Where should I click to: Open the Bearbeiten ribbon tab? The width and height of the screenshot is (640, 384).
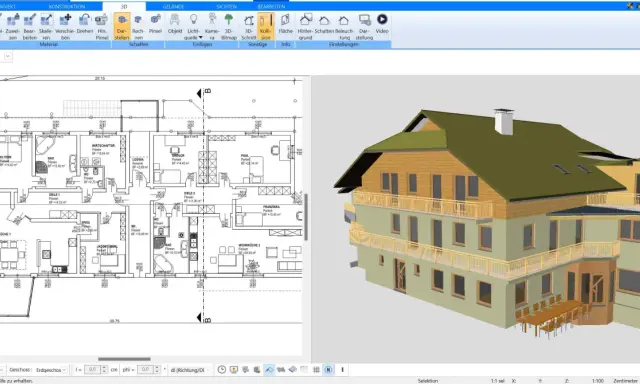[x=271, y=7]
